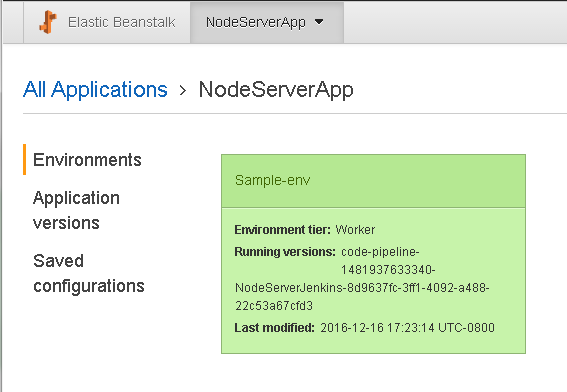Viewport: 567px width, 392px height.
Task: Click the green Sample-env card header
Action: click(373, 181)
